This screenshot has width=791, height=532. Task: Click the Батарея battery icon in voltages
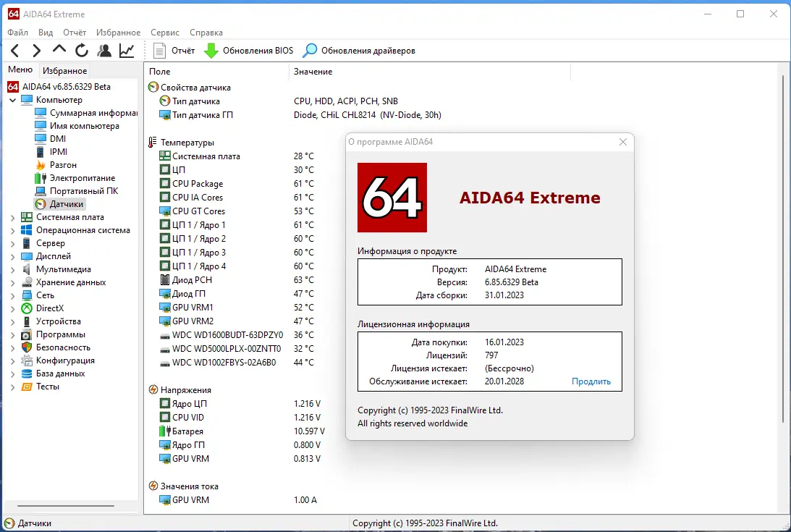(165, 431)
